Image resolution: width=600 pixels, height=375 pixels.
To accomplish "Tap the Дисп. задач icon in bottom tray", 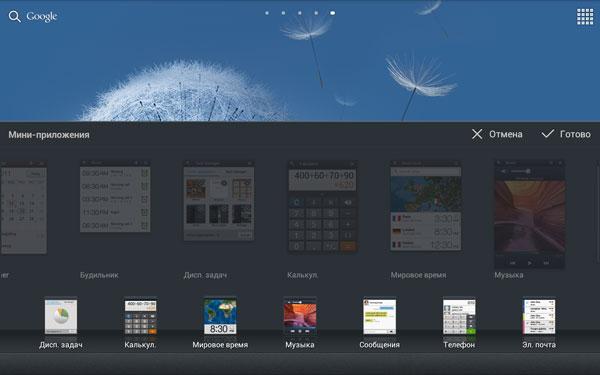I will pos(61,316).
